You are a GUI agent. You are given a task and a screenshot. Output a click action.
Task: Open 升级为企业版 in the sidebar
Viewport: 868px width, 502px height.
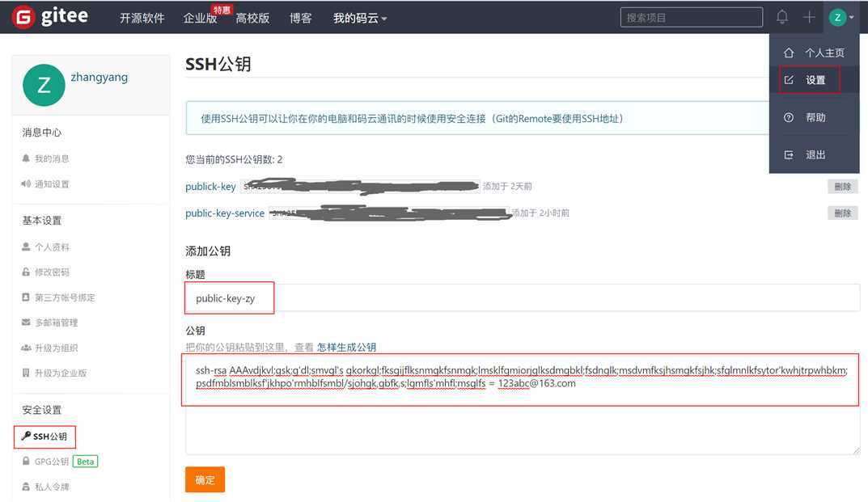coord(61,373)
